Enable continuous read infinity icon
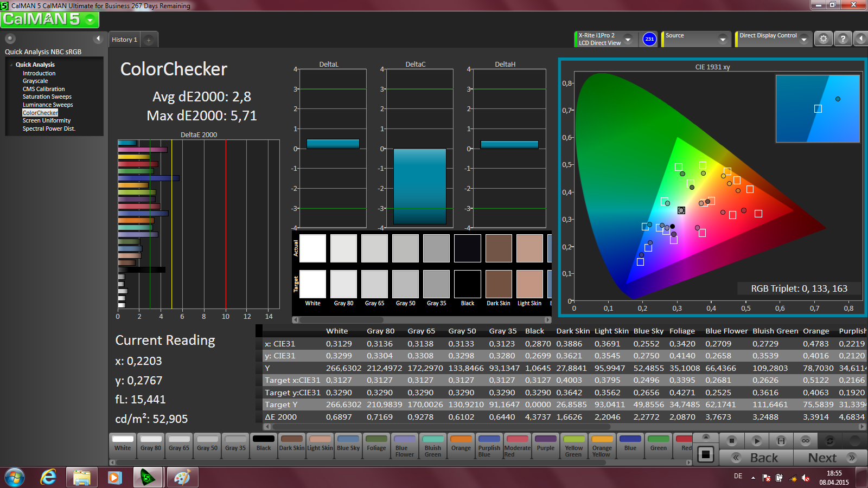Image resolution: width=868 pixels, height=488 pixels. click(x=805, y=441)
